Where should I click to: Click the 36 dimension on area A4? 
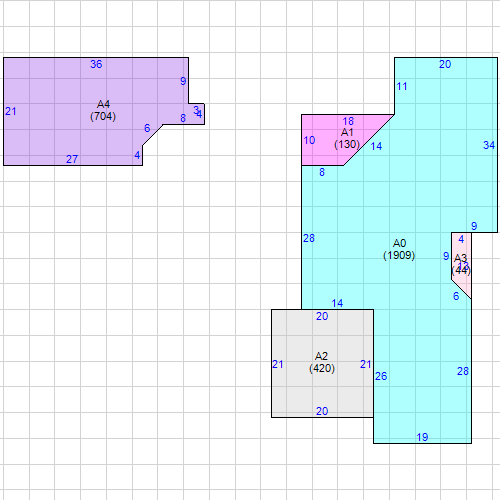[96, 64]
